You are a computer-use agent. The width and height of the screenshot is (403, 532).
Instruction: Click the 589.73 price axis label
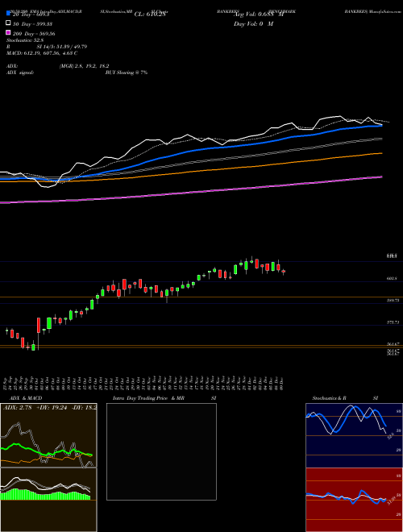[393, 301]
